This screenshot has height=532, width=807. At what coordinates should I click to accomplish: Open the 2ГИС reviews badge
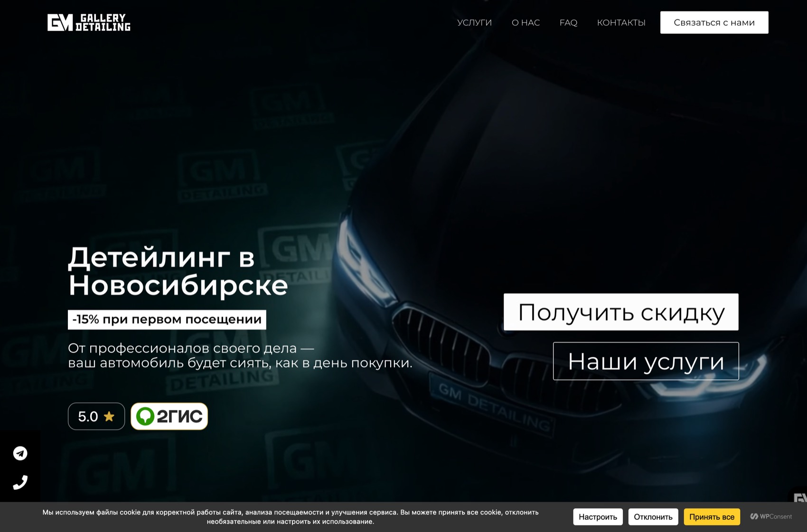169,416
